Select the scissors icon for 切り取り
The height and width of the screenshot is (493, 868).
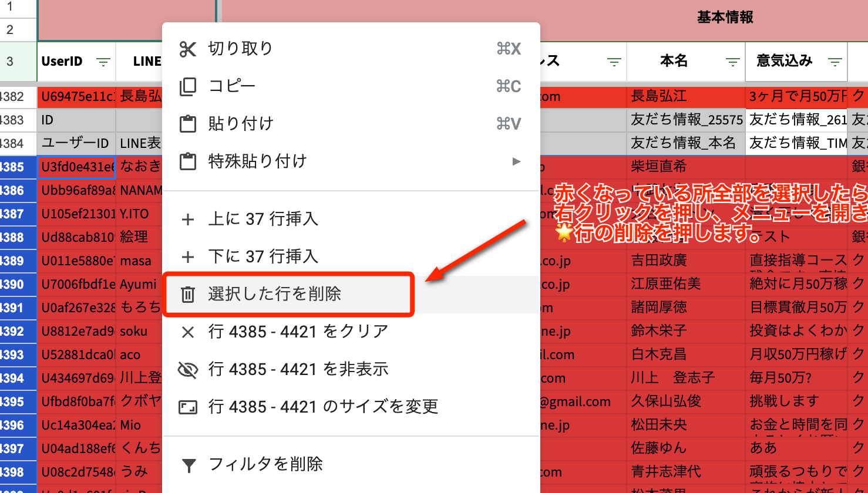(x=189, y=48)
